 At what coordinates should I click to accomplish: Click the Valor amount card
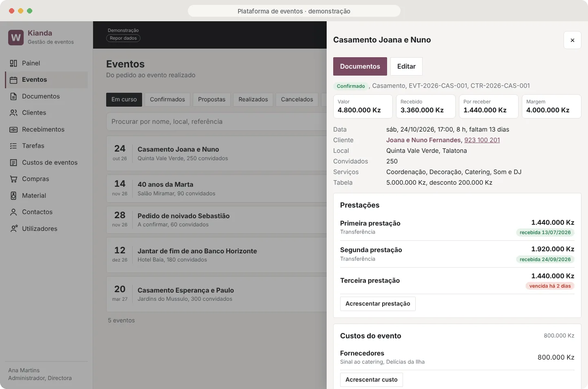[x=363, y=107]
